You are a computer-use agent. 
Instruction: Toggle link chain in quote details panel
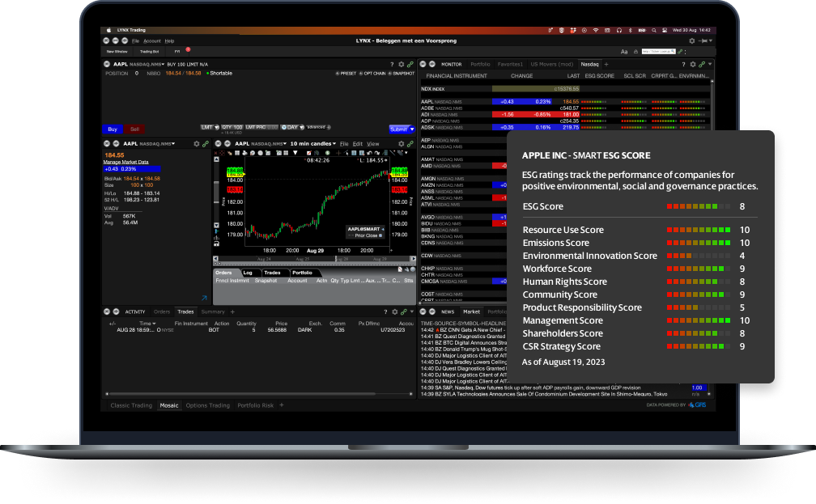(206, 143)
